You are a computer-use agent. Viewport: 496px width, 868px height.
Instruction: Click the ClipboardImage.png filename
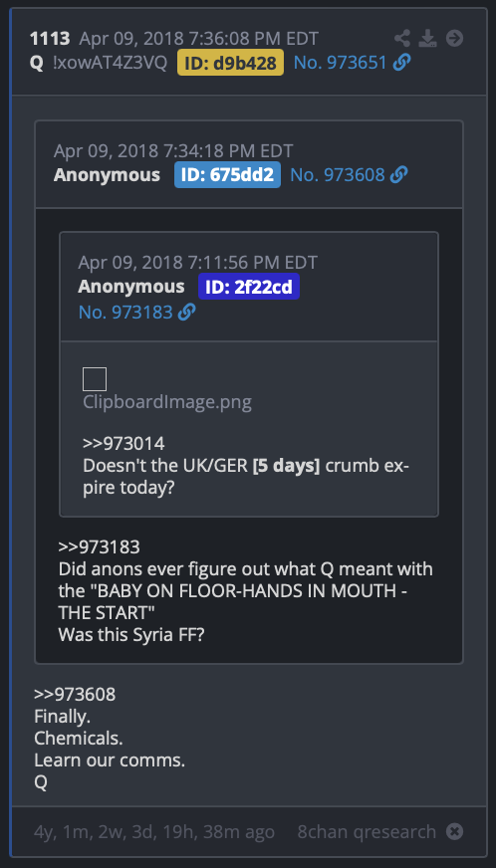click(167, 402)
